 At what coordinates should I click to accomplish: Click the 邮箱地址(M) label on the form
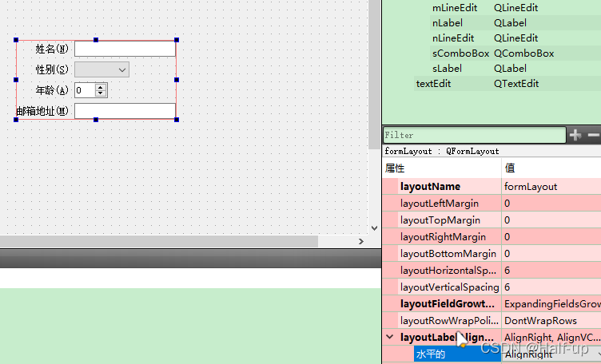coord(42,111)
